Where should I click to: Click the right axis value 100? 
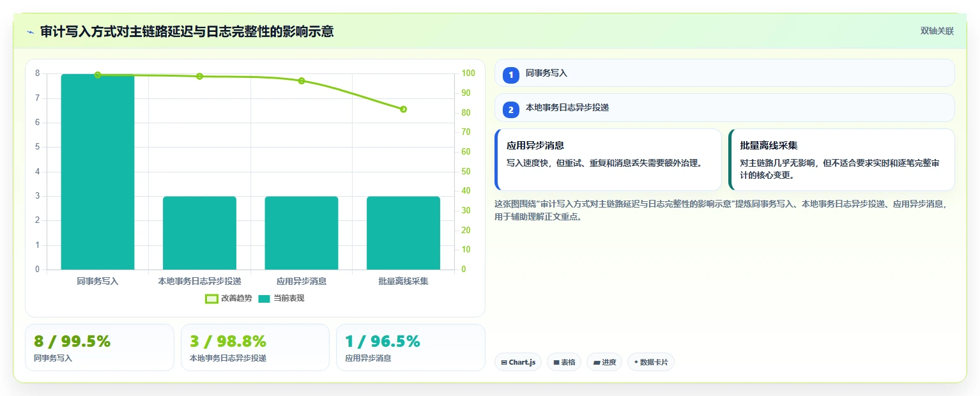coord(468,73)
